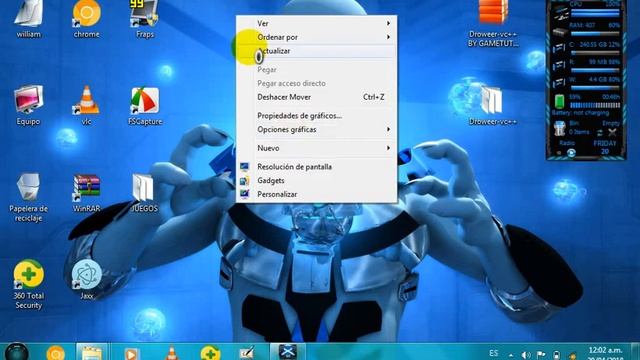
Task: Select the FSCapture desktop shortcut
Action: [145, 105]
